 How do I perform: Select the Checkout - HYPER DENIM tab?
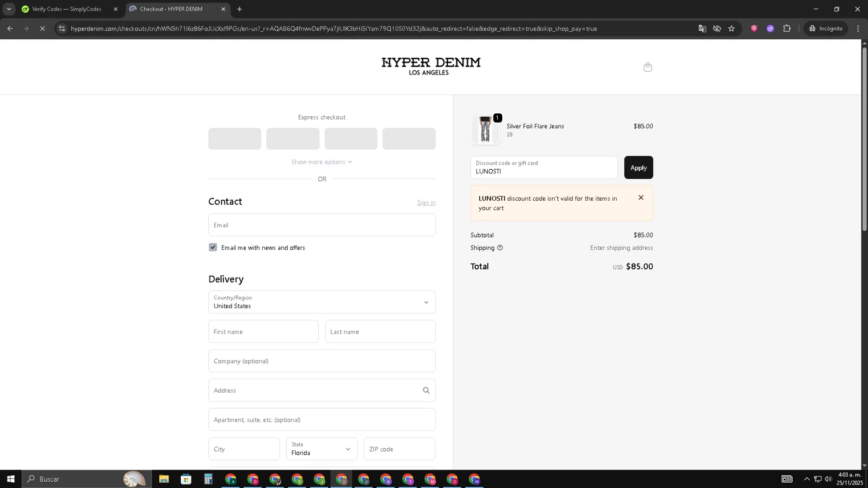click(x=171, y=9)
